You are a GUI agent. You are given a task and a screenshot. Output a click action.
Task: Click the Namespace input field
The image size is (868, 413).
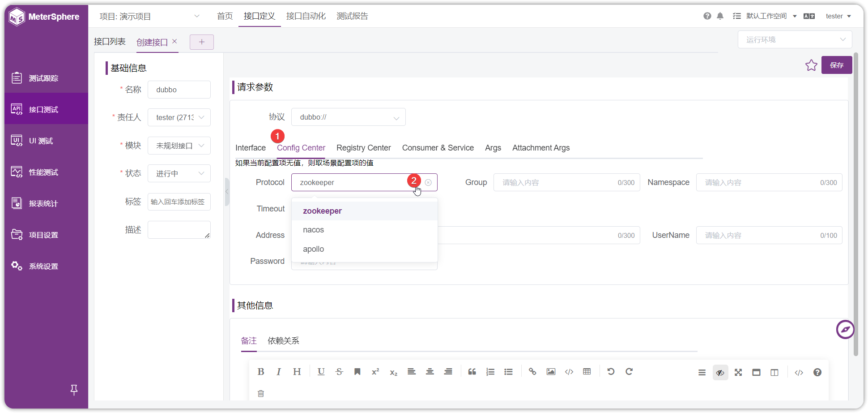point(769,182)
